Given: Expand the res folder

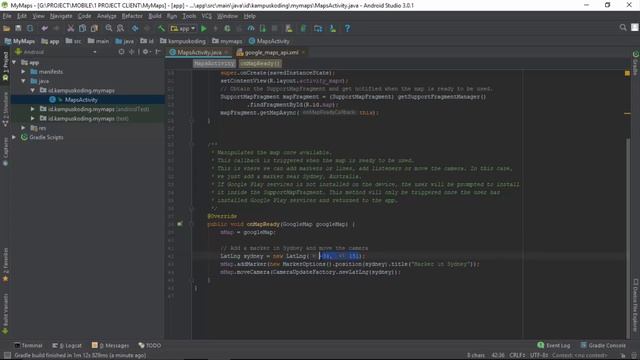Looking at the screenshot, I should pyautogui.click(x=24, y=128).
